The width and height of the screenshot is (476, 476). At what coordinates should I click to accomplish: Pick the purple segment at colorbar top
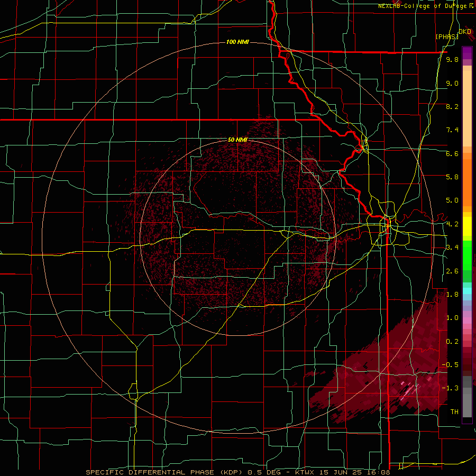point(467,53)
